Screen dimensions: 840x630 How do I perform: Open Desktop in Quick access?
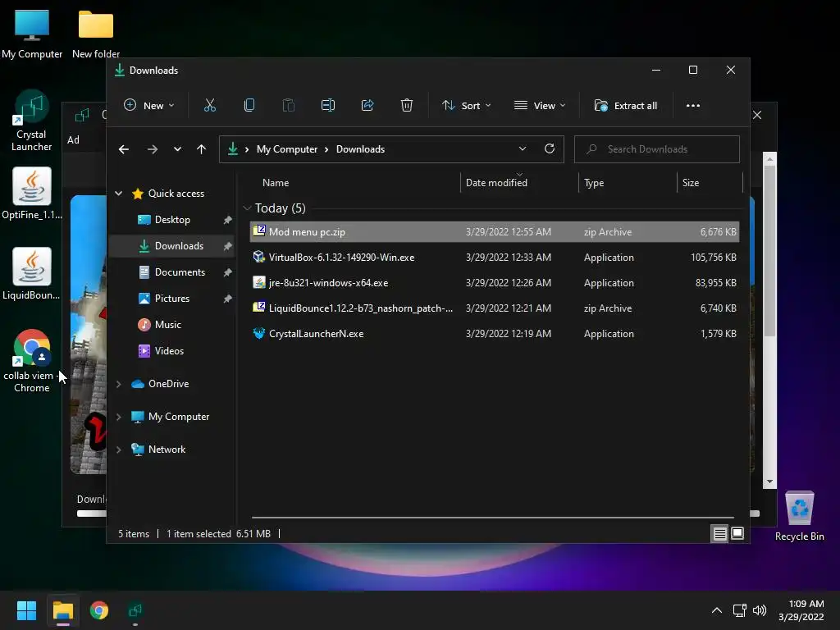coord(172,220)
